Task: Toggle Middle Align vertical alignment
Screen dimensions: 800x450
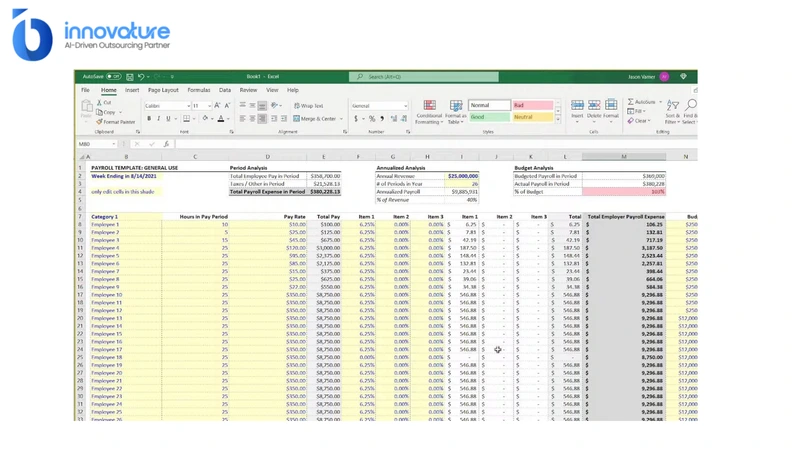Action: pyautogui.click(x=253, y=106)
